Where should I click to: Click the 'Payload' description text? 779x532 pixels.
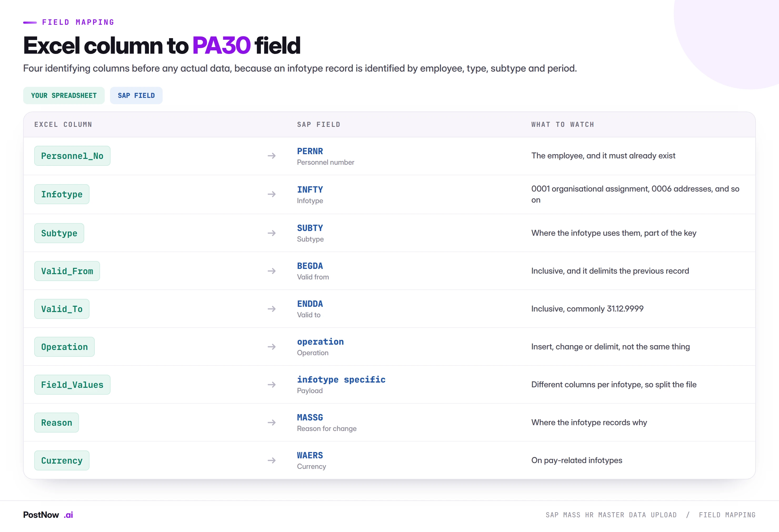tap(310, 391)
